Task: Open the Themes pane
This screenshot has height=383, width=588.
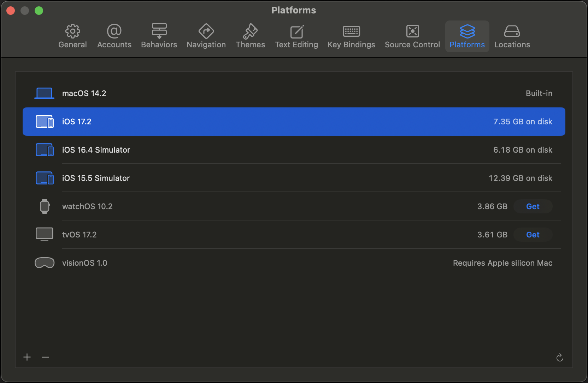Action: tap(250, 36)
